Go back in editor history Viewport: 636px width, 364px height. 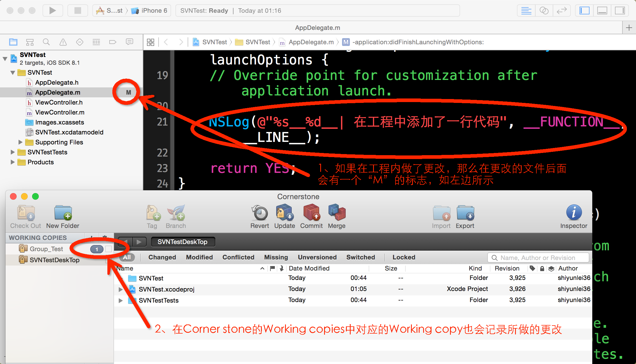166,42
